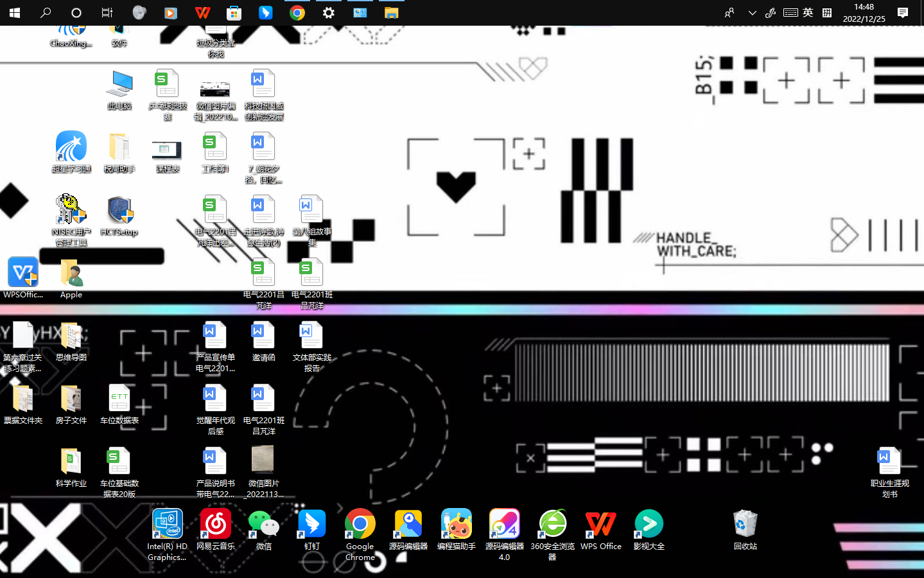
Task: Open the touch keyboard from tray
Action: click(x=790, y=13)
